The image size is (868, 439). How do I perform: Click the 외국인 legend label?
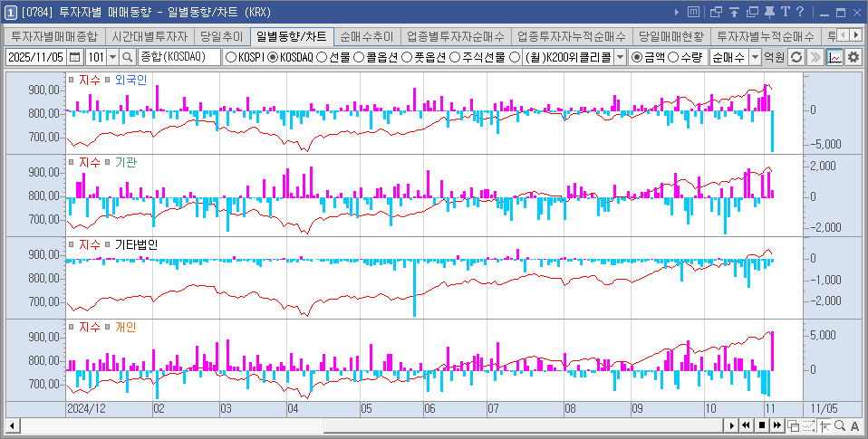(131, 80)
